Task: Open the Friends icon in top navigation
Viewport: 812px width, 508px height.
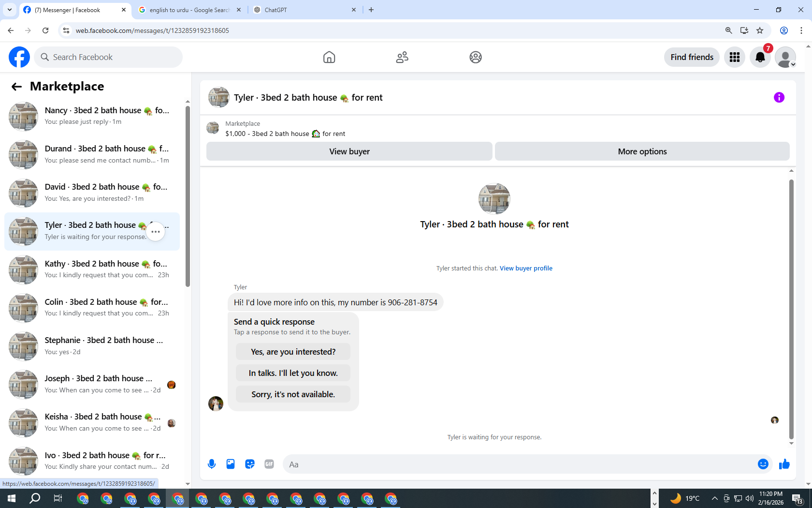Action: point(402,57)
